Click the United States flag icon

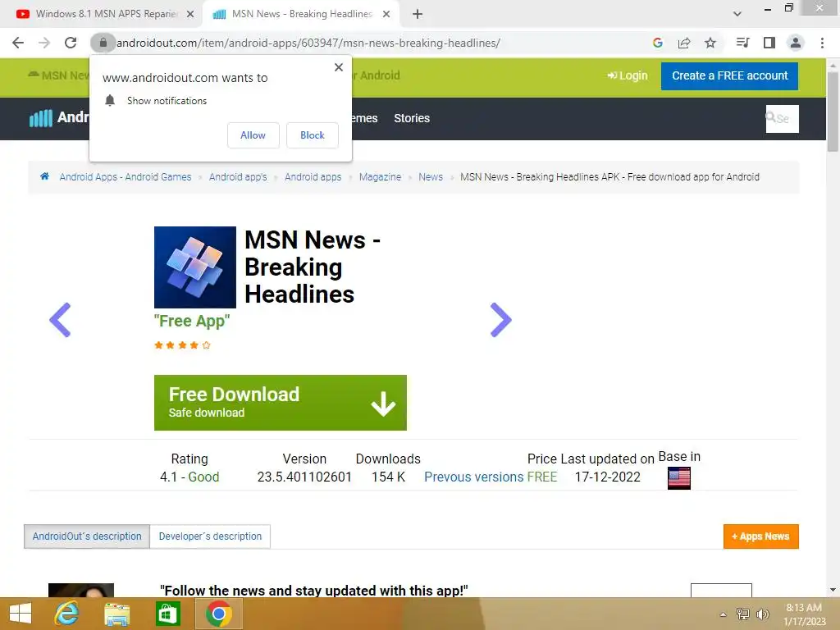coord(678,478)
